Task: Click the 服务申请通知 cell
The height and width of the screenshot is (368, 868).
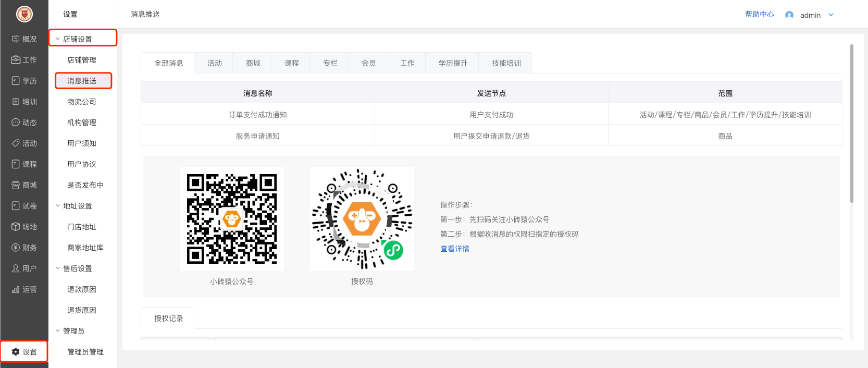Action: click(x=258, y=136)
